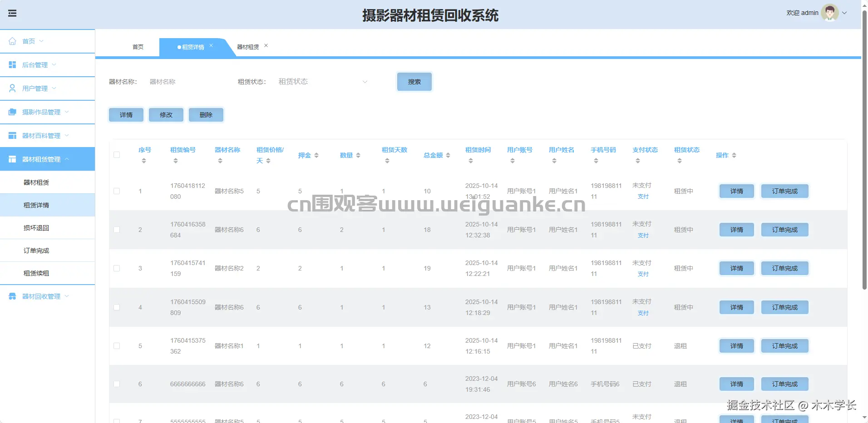Sort table by 总金额 column

tap(448, 155)
